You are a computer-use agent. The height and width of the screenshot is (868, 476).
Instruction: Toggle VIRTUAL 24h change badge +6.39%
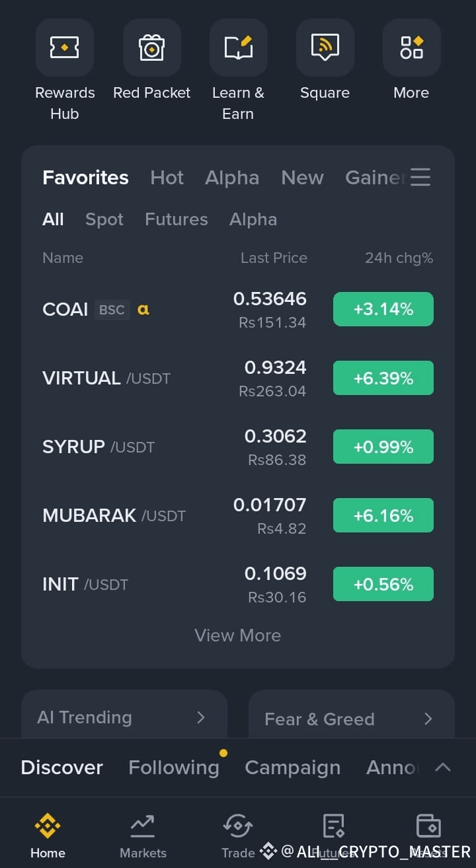[x=383, y=378]
